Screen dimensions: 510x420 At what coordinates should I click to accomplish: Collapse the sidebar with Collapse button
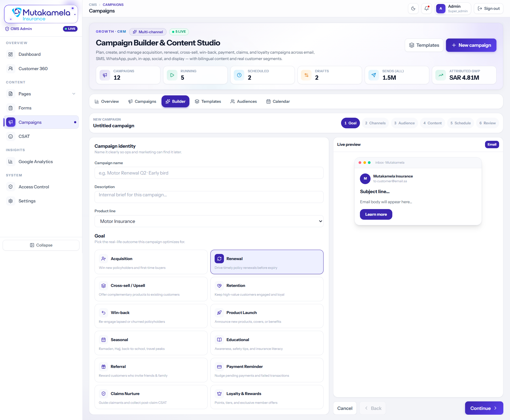tap(41, 245)
